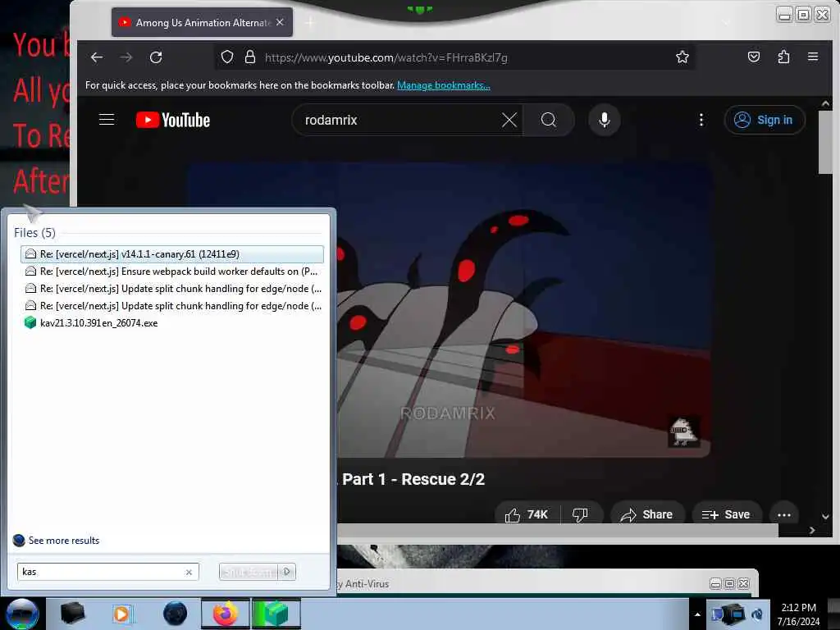The image size is (840, 630).
Task: Open more actions ellipsis under video
Action: 783,515
